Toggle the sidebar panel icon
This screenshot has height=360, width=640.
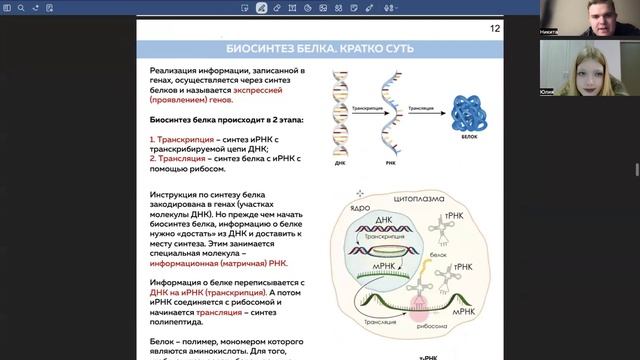tap(7, 8)
